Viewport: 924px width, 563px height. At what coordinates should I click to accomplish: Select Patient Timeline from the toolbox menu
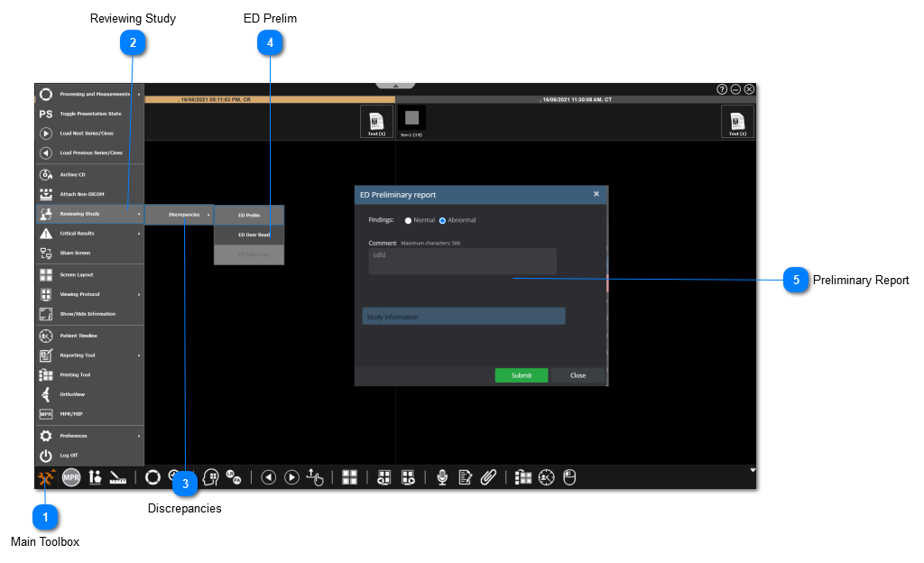click(x=90, y=335)
